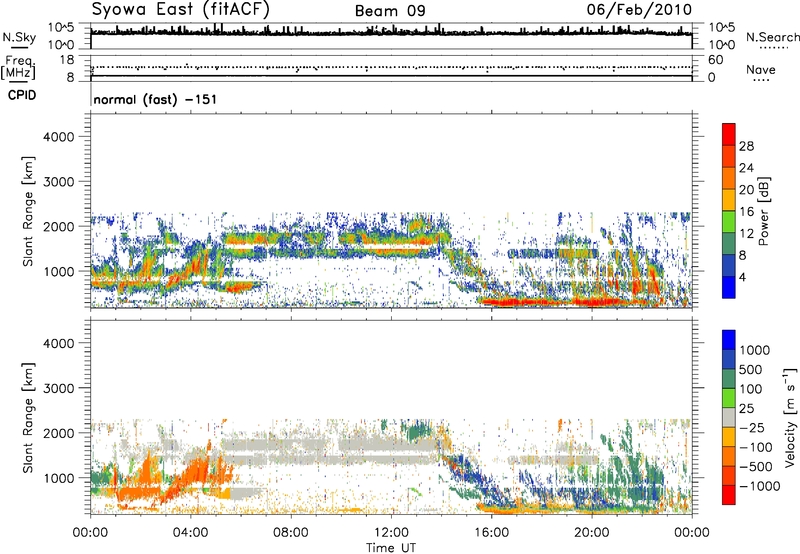The height and width of the screenshot is (554, 800).
Task: Click the "18" frequency axis tick label
Action: [x=67, y=59]
